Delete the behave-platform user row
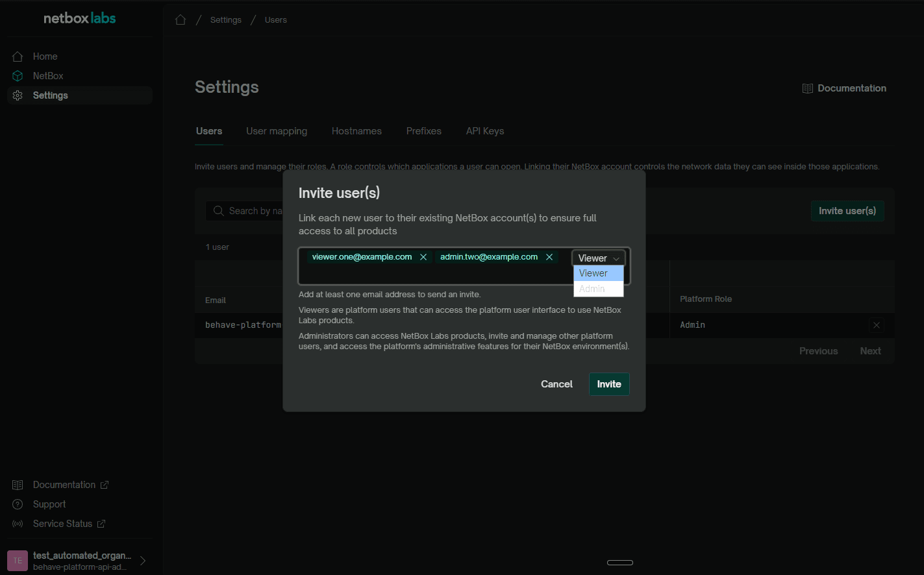 pos(877,325)
